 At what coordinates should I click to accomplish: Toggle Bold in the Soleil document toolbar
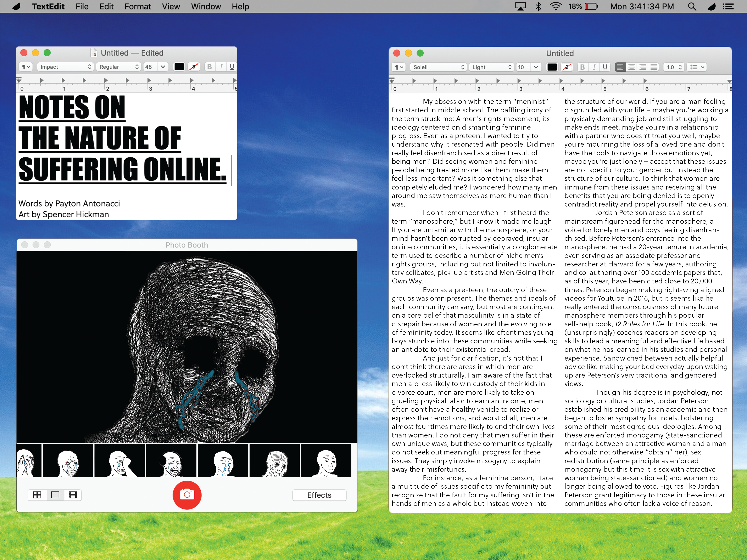click(x=582, y=67)
